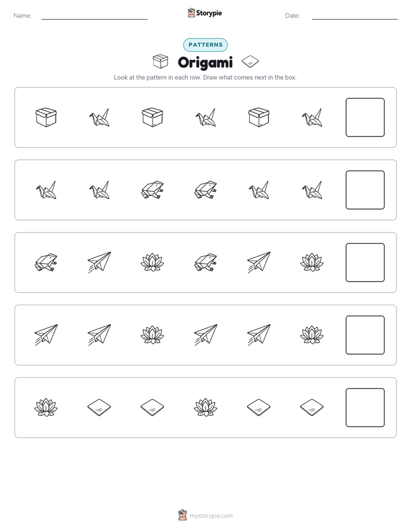The width and height of the screenshot is (411, 532).
Task: Click the Name input line
Action: coord(94,16)
